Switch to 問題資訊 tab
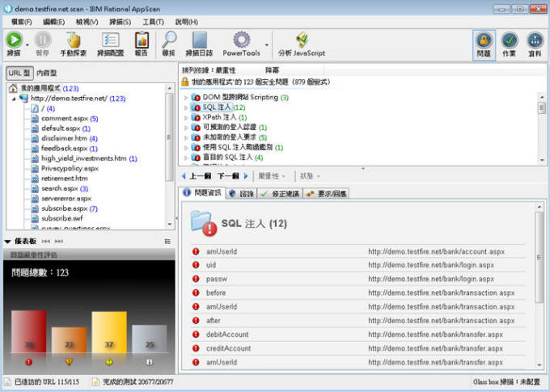The image size is (550, 392). click(202, 192)
